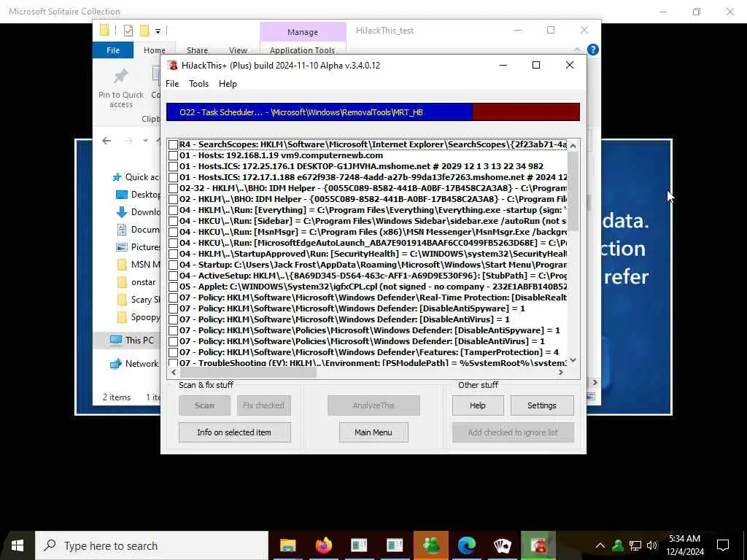Check O4 Run Sidebar entry checkbox
Image resolution: width=747 pixels, height=560 pixels.
point(173,221)
